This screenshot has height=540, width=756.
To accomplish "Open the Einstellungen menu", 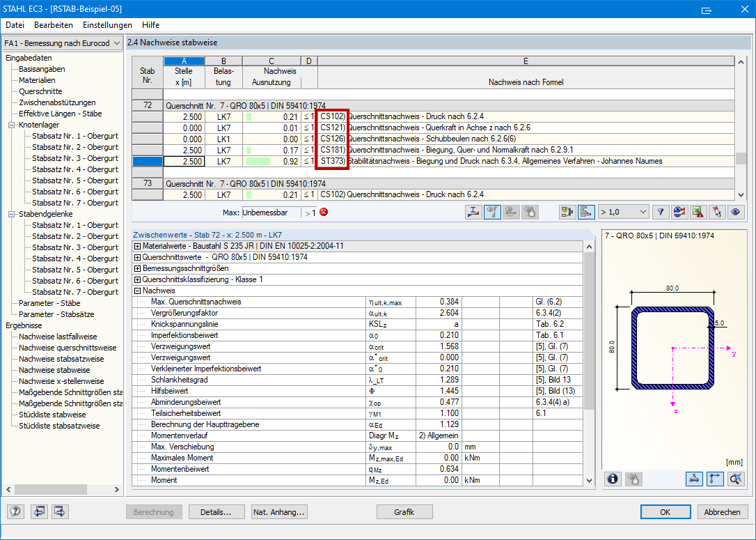I will (x=107, y=25).
